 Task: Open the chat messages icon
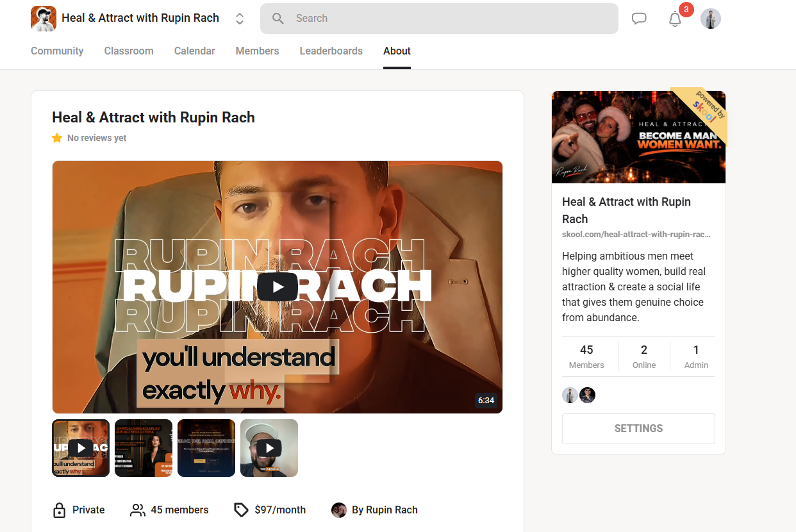[639, 19]
